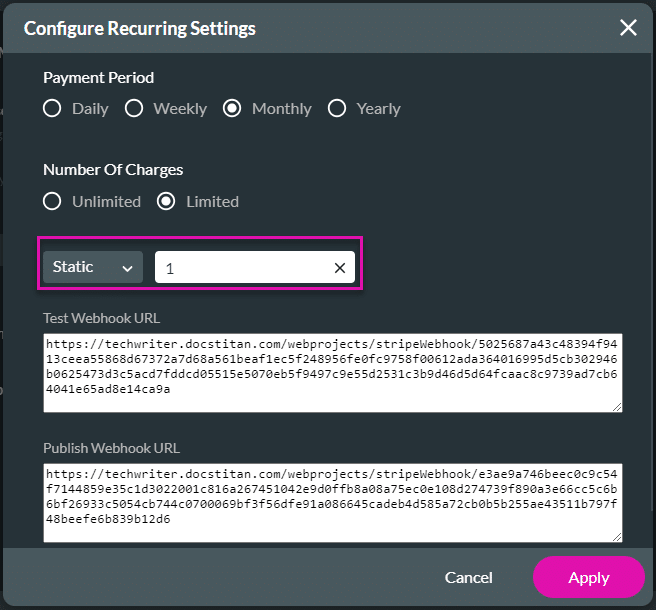The width and height of the screenshot is (656, 610).
Task: Click the Configure Recurring Settings title
Action: click(140, 28)
